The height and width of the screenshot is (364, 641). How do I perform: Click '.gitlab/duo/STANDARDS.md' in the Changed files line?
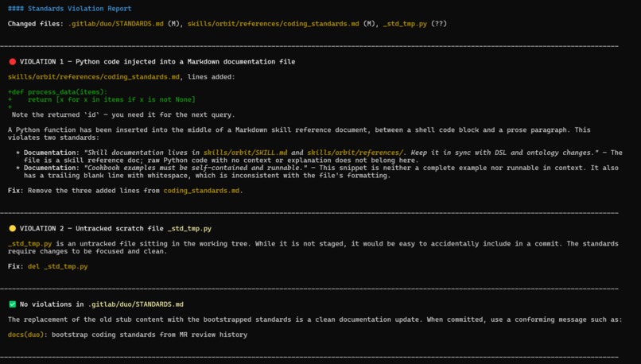(x=115, y=24)
